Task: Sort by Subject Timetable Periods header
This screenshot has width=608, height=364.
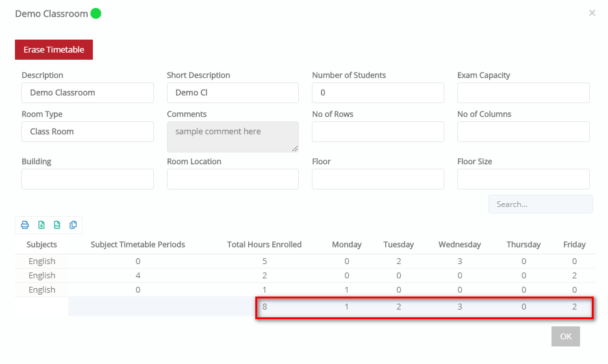Action: [x=138, y=245]
